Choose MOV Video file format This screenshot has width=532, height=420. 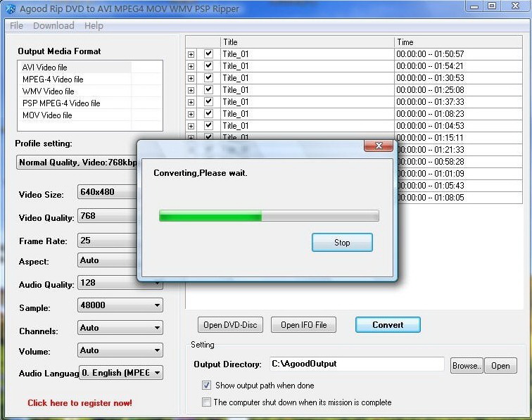[x=75, y=115]
